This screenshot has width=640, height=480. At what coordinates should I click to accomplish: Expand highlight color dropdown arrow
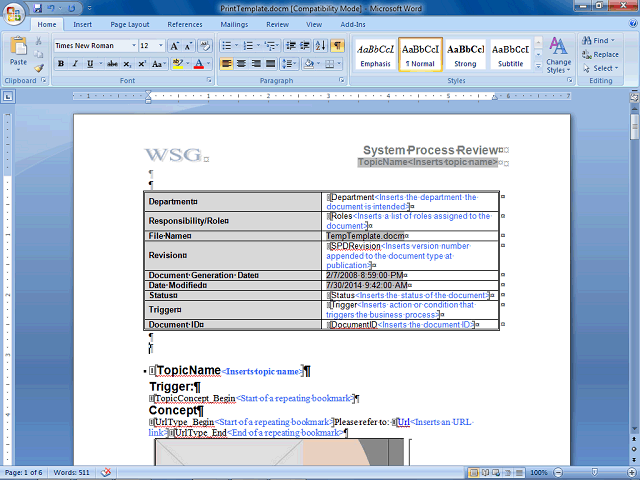188,64
